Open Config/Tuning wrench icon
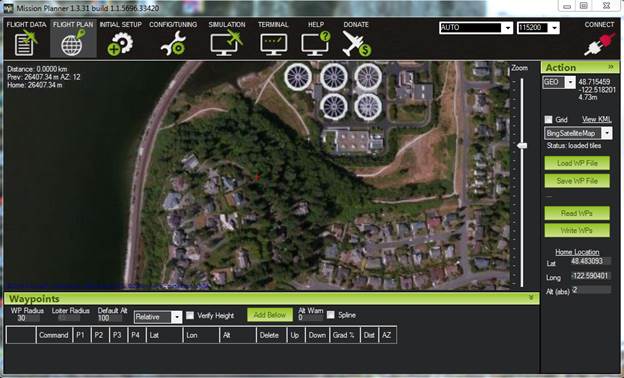This screenshot has height=378, width=624. (x=173, y=44)
